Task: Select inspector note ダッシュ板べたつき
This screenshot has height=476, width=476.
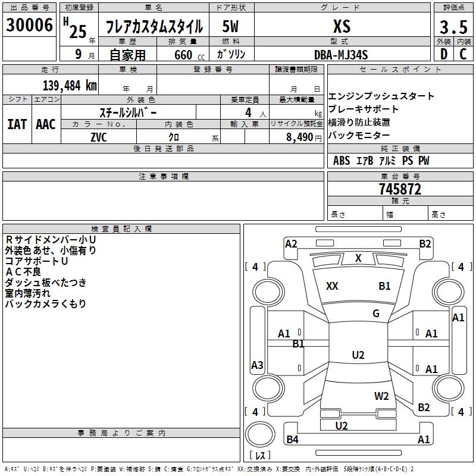Action: [46, 282]
